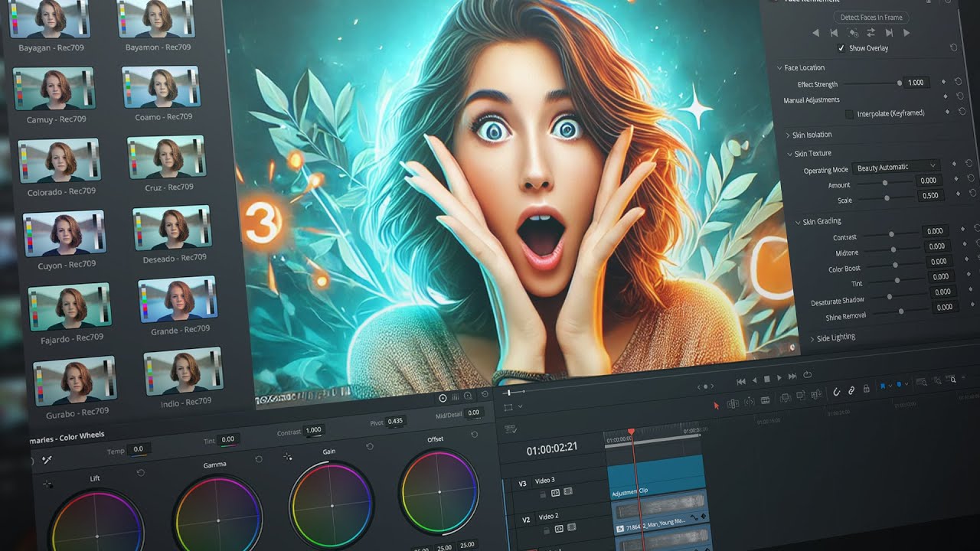Image resolution: width=980 pixels, height=551 pixels.
Task: Expand the Side Lighting section
Action: [x=812, y=339]
